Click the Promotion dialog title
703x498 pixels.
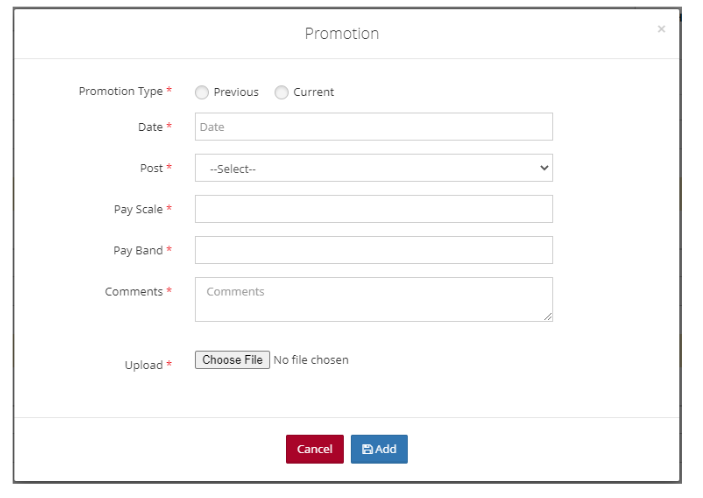click(342, 34)
